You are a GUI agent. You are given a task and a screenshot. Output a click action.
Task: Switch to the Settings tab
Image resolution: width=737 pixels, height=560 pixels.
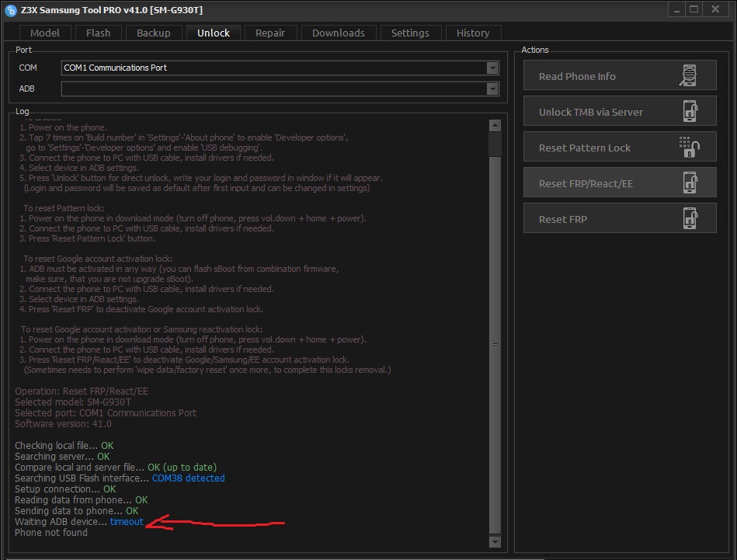tap(410, 33)
